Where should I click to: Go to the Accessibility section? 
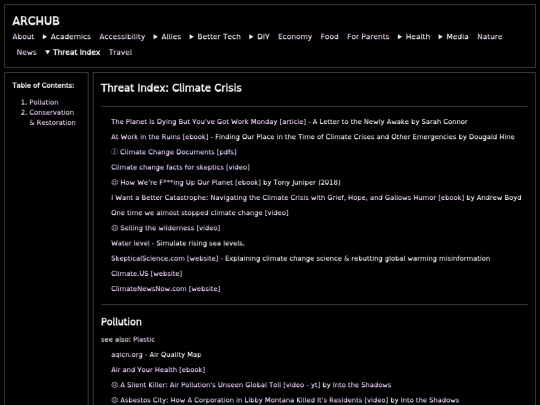click(x=122, y=37)
